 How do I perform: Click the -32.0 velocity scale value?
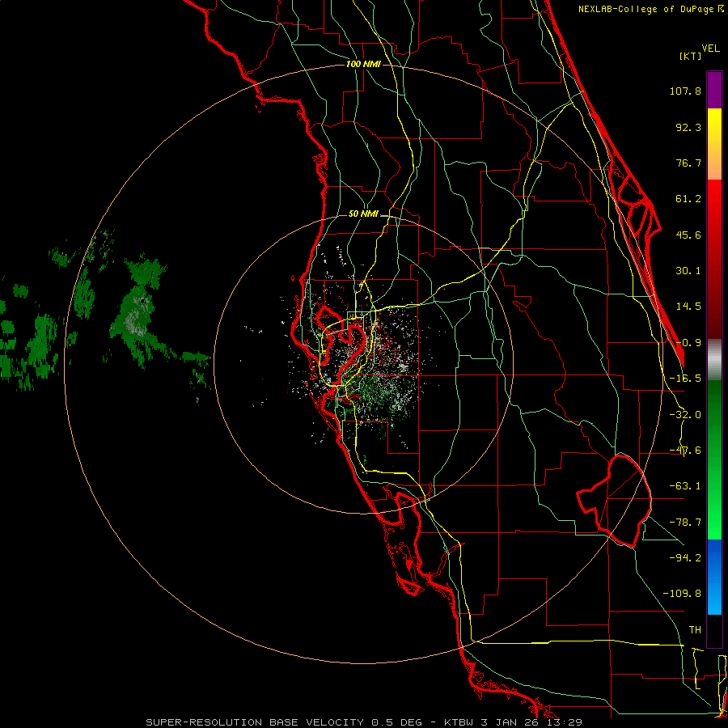tap(685, 415)
